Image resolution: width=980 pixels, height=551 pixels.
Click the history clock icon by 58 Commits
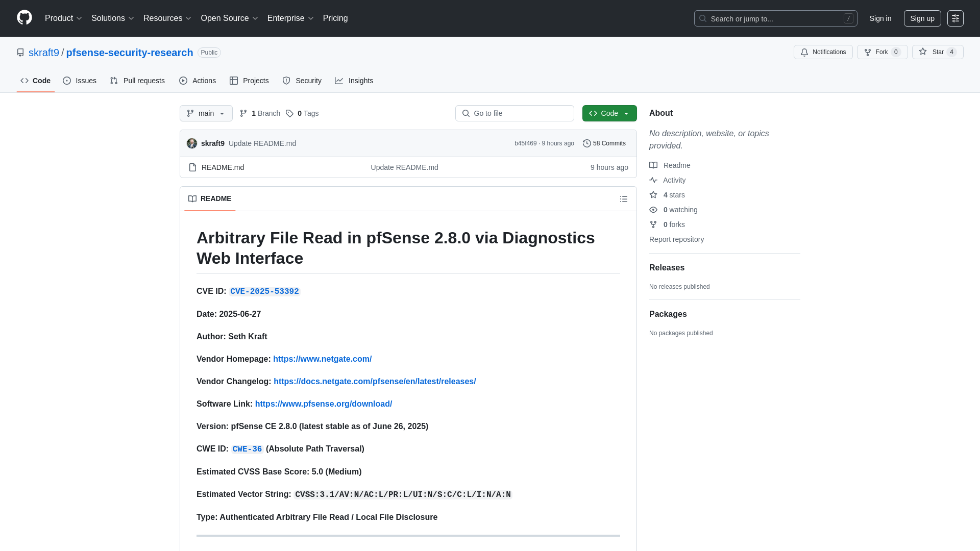click(587, 143)
